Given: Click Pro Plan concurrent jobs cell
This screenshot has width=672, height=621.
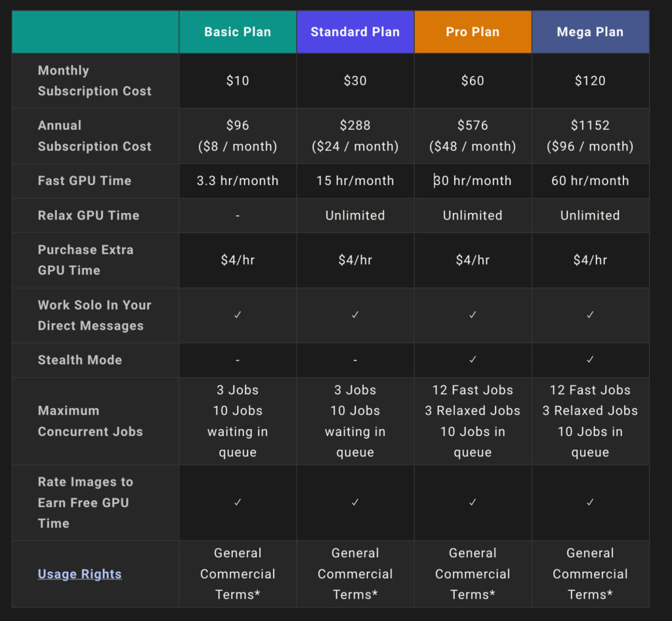Looking at the screenshot, I should point(472,421).
